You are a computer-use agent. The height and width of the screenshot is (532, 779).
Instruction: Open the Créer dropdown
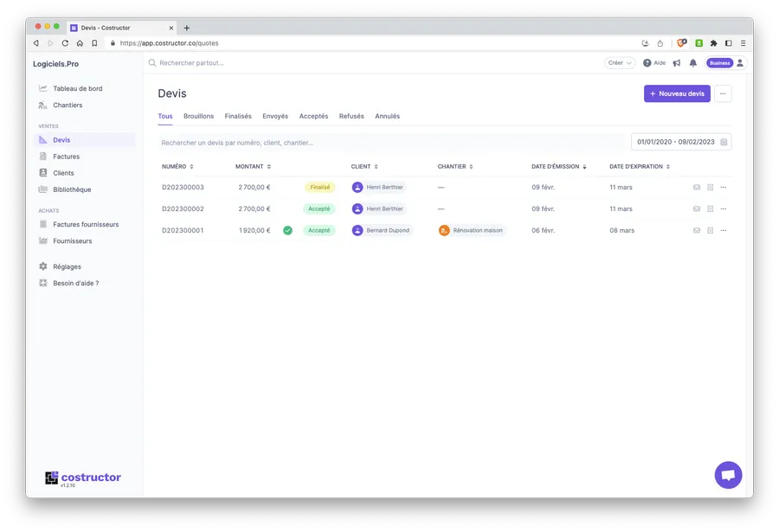620,63
